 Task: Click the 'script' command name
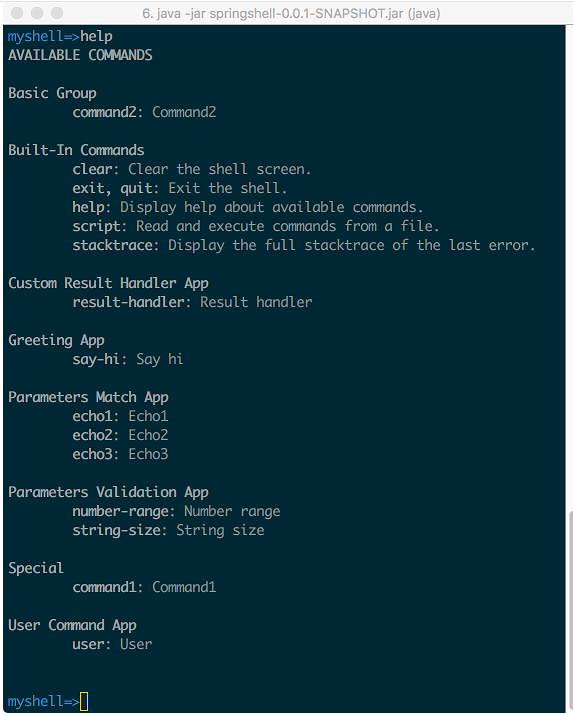pyautogui.click(x=96, y=226)
